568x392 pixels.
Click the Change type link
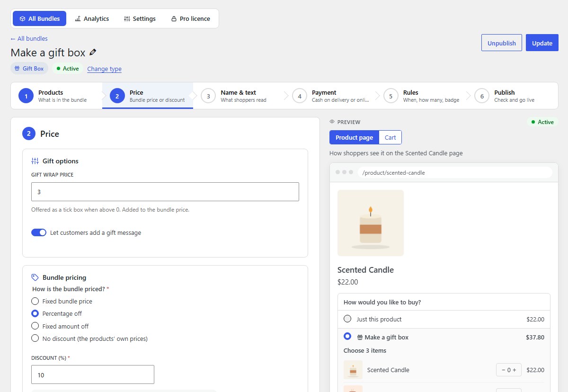(x=104, y=69)
